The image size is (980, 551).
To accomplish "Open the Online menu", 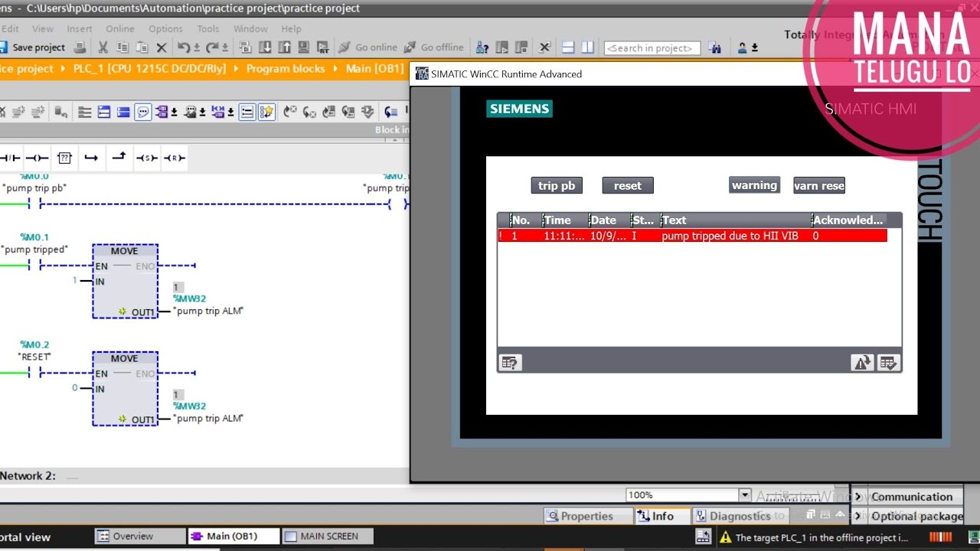I will (120, 29).
